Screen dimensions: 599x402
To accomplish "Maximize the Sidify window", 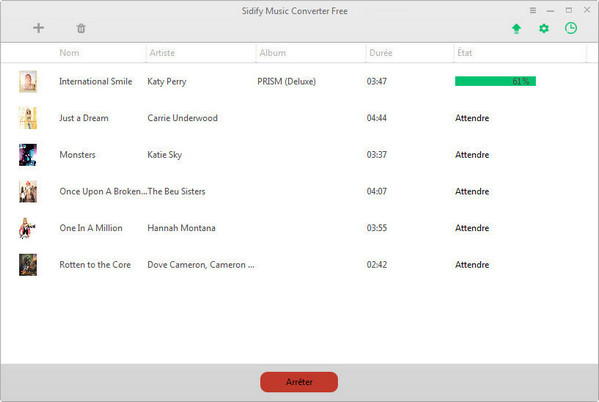I will pos(569,10).
